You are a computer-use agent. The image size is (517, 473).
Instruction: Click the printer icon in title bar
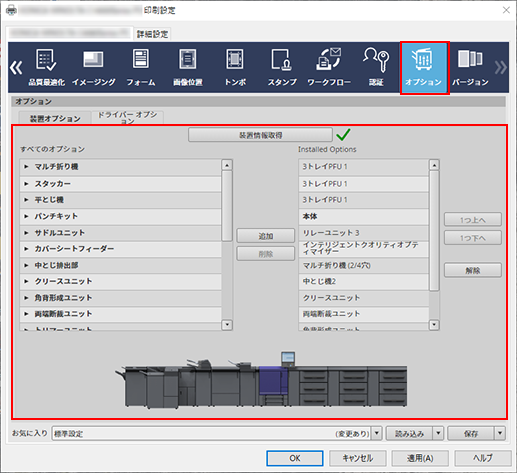tap(11, 10)
